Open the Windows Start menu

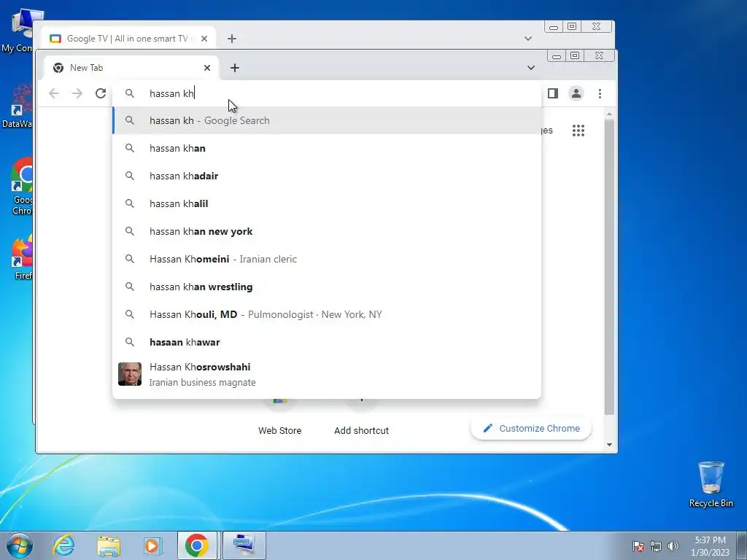click(x=20, y=545)
